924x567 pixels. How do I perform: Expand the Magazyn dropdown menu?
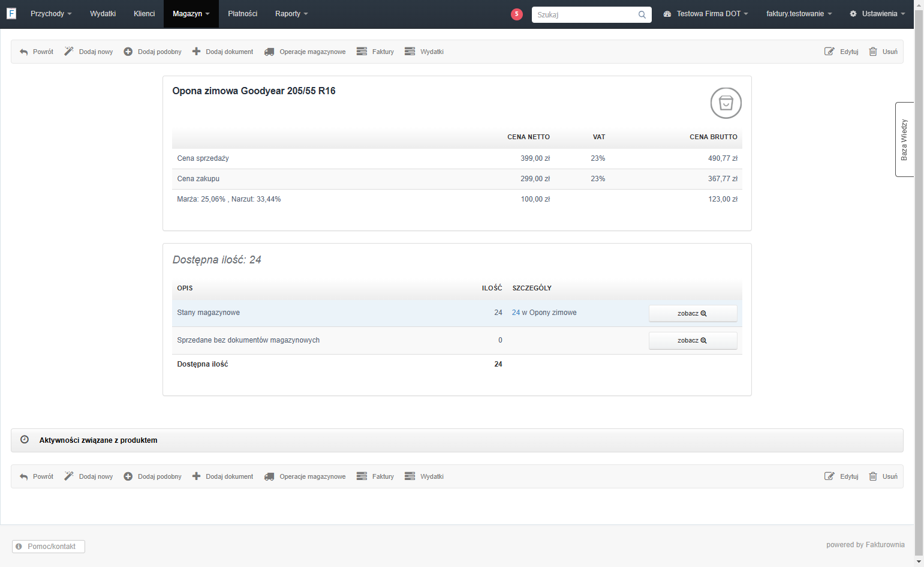[191, 14]
